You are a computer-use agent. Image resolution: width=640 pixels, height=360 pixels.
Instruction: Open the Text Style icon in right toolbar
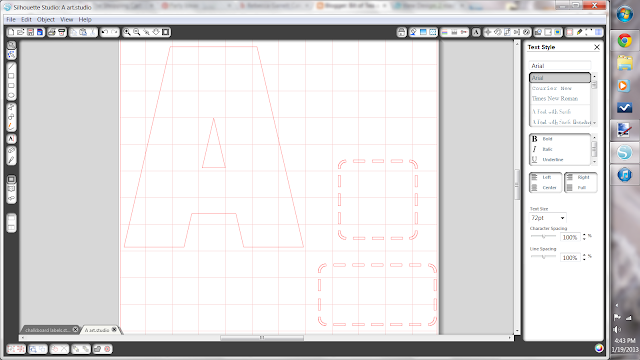[x=476, y=32]
